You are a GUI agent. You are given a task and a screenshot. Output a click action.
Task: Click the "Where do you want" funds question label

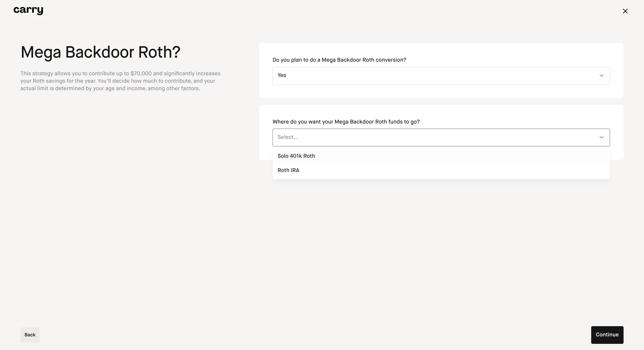click(x=346, y=122)
